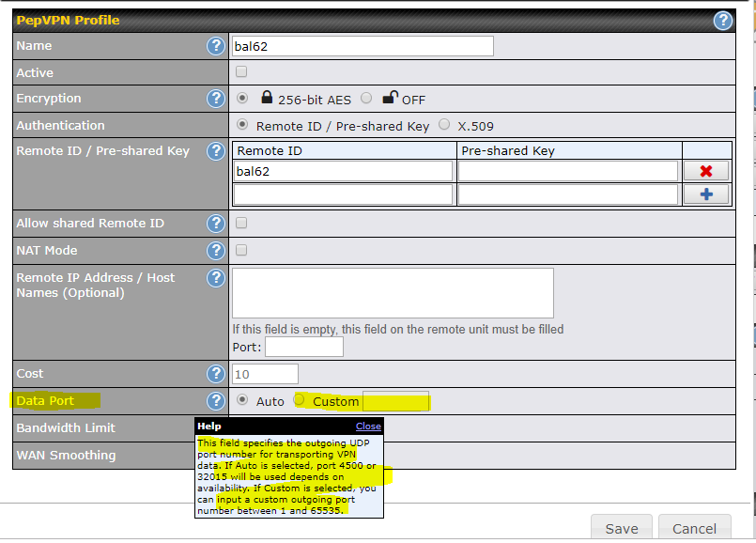Select Custom data port option
Image resolution: width=756 pixels, height=543 pixels.
coord(300,400)
